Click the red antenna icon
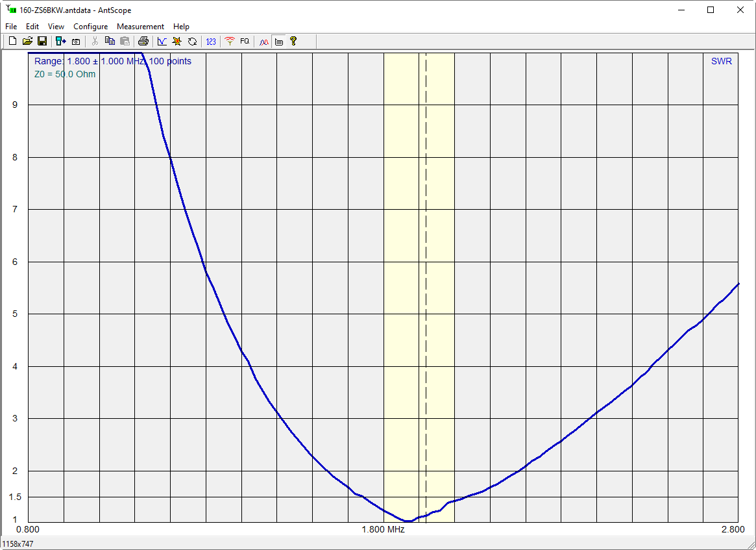756x550 pixels. pos(229,42)
